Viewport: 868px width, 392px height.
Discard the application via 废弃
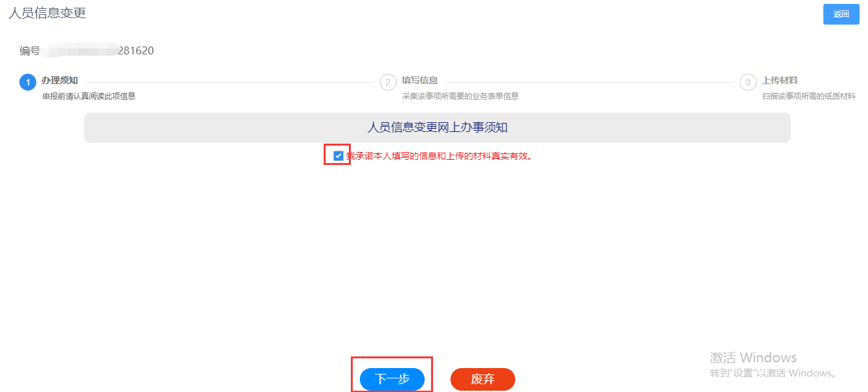click(483, 380)
